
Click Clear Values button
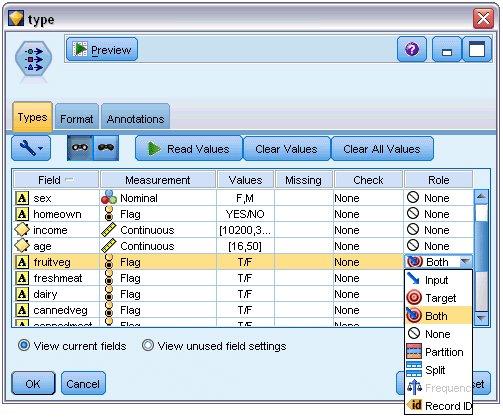click(286, 149)
